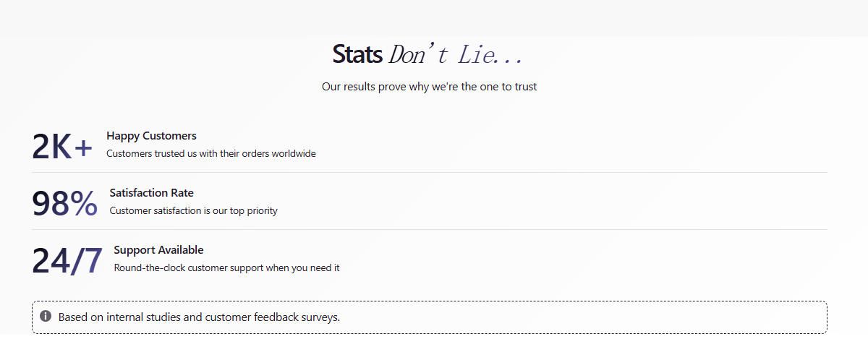Click the "Support Available" stat title
This screenshot has height=347, width=868.
pos(158,250)
